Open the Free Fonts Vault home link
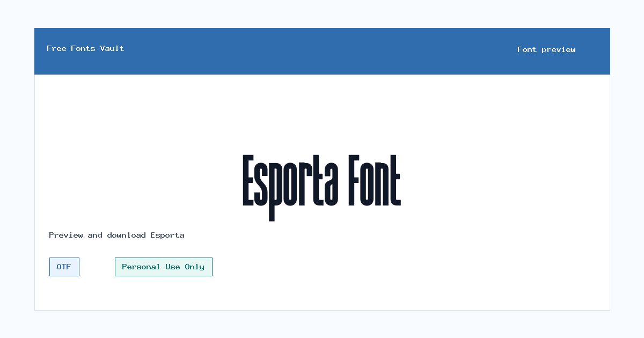Screen dimensions: 644x338 85,48
